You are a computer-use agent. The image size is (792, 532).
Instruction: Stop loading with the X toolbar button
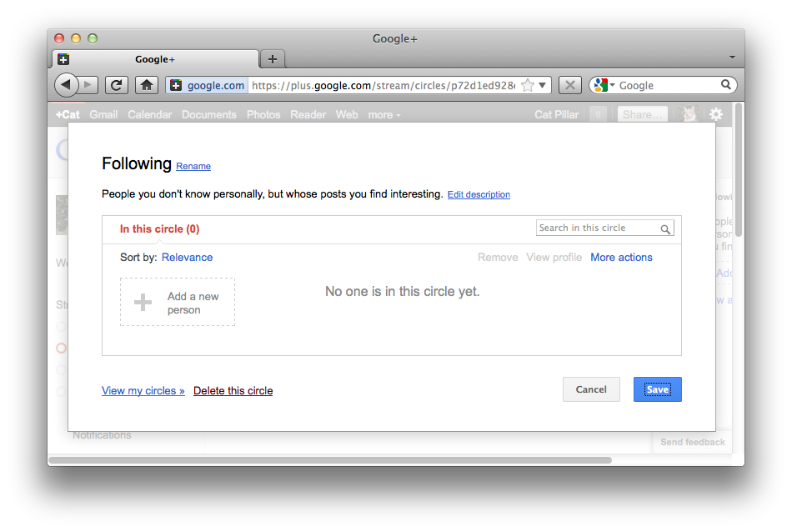point(569,85)
